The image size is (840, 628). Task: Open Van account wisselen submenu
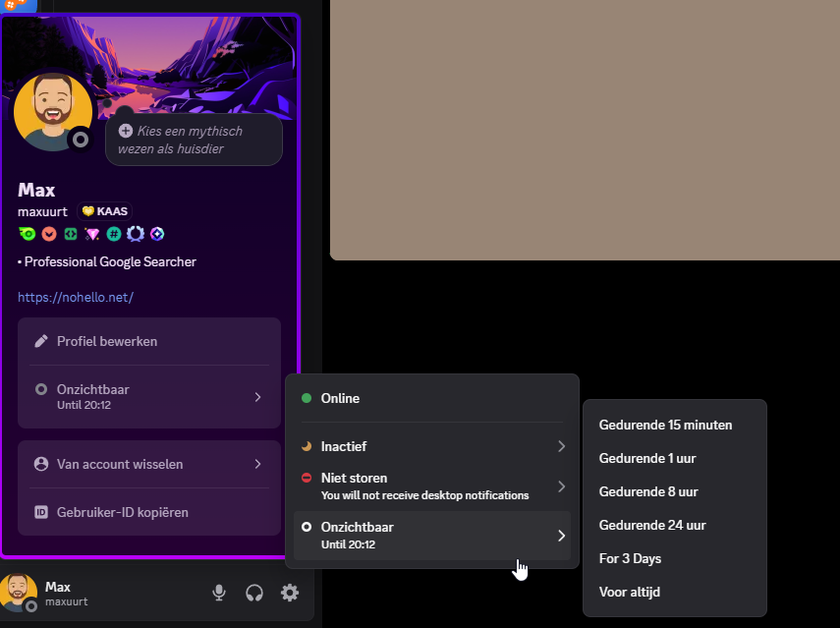click(x=149, y=464)
